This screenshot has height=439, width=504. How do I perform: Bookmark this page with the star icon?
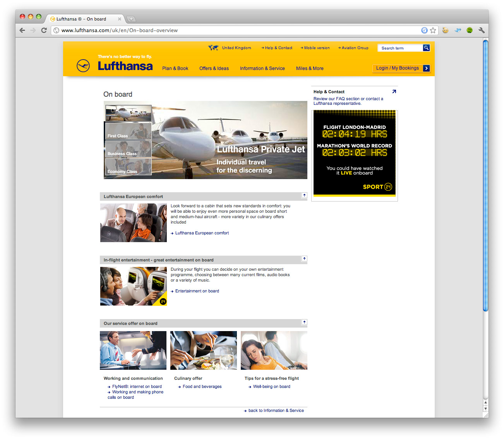point(433,30)
